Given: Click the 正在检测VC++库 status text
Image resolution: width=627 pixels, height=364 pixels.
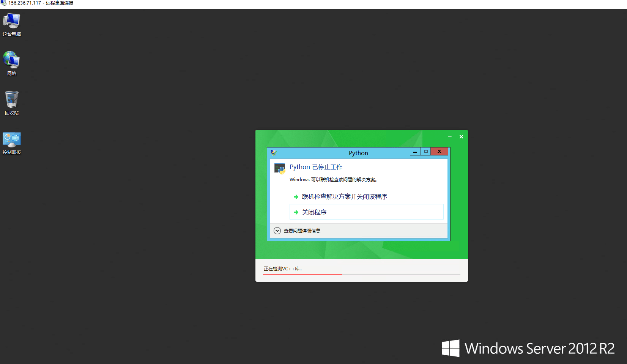Looking at the screenshot, I should (283, 268).
